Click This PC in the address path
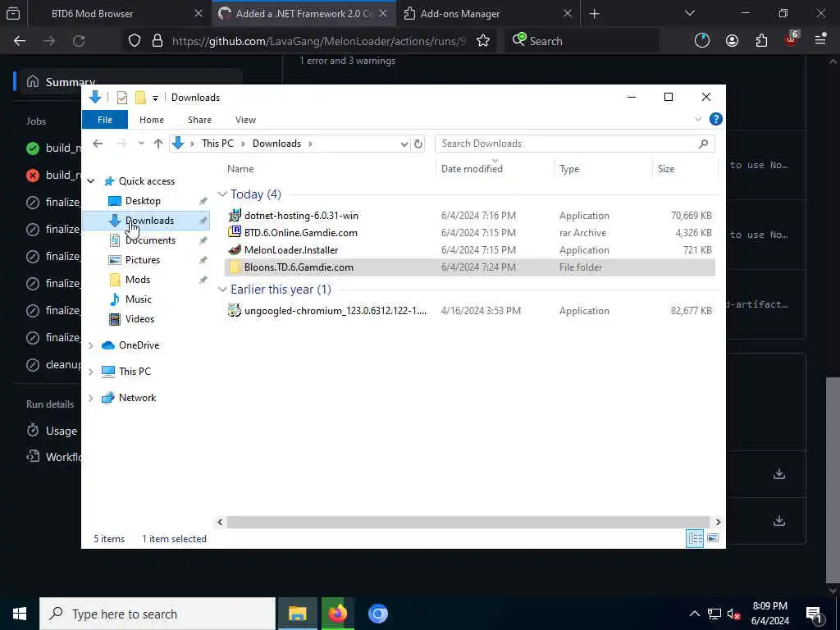 click(217, 144)
